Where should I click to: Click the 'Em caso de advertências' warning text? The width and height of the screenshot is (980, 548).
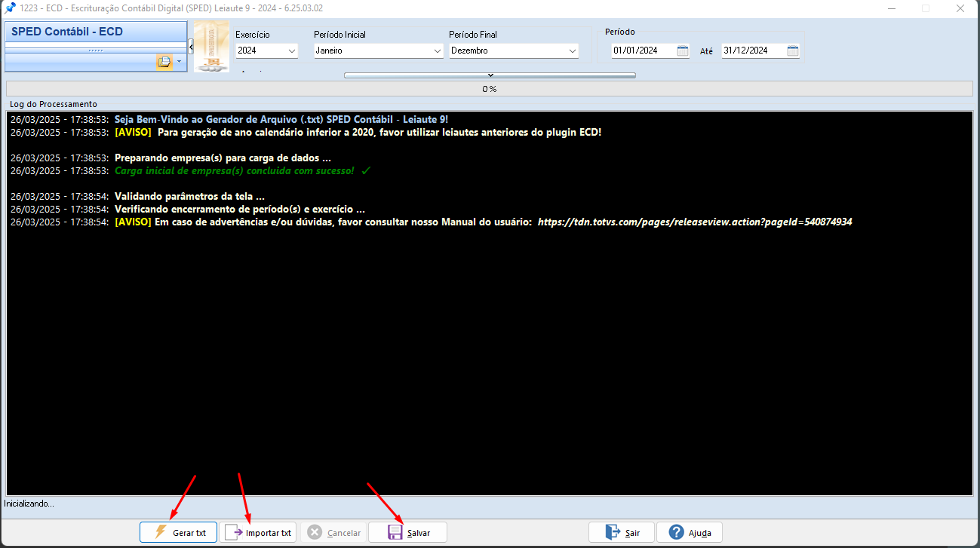click(343, 222)
